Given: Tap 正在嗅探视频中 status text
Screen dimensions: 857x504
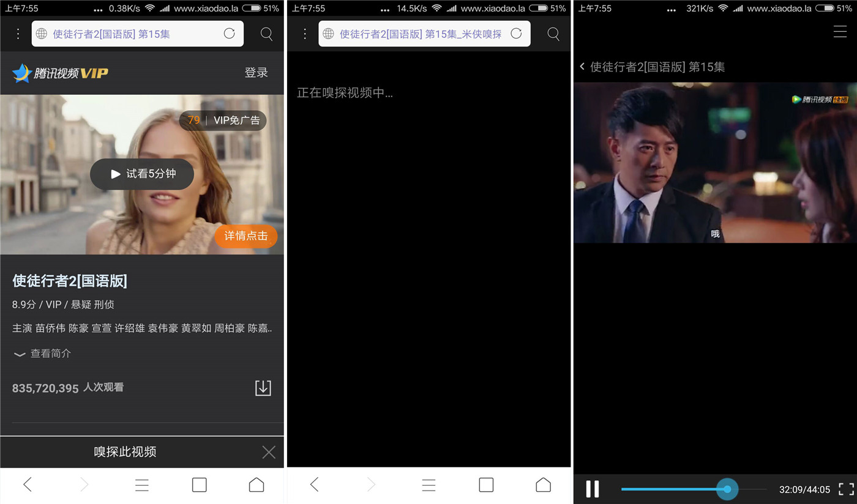Looking at the screenshot, I should pos(345,93).
